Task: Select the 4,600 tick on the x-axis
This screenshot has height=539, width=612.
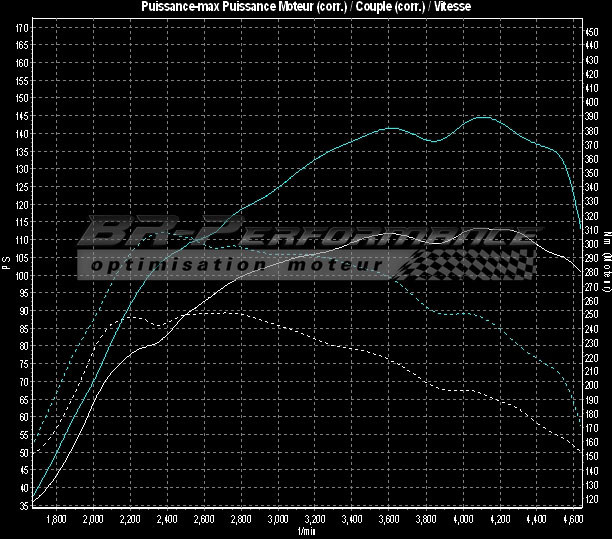Action: [x=574, y=520]
